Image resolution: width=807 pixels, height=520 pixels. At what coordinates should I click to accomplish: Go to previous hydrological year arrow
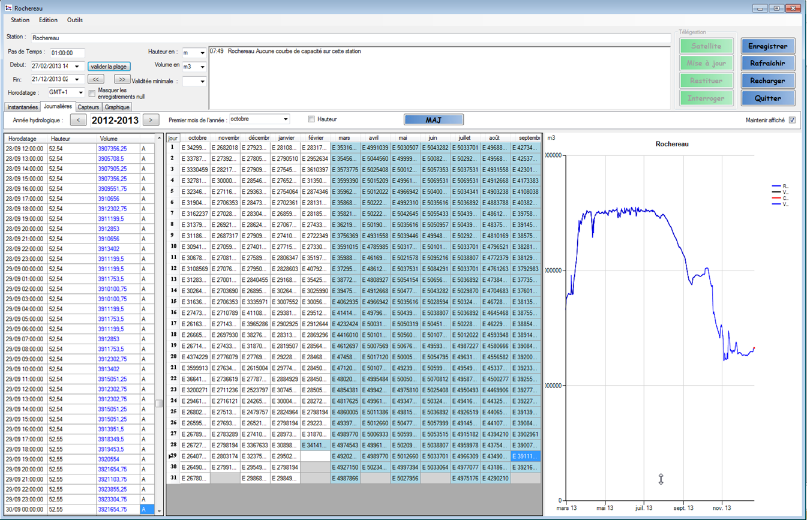click(78, 120)
